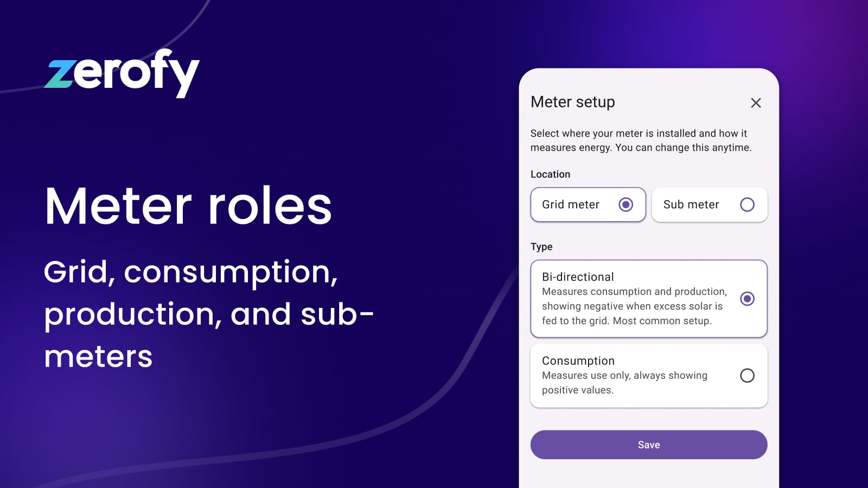Click the subtitle mentioning sub-meters
This screenshot has width=868, height=488.
click(208, 314)
